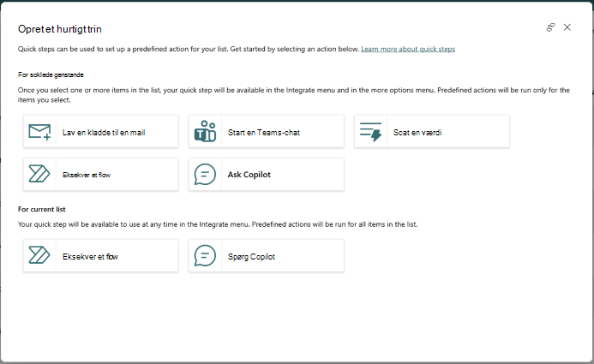Image resolution: width=594 pixels, height=364 pixels.
Task: Pick the flow icon in the For soklede genstande section
Action: [39, 174]
